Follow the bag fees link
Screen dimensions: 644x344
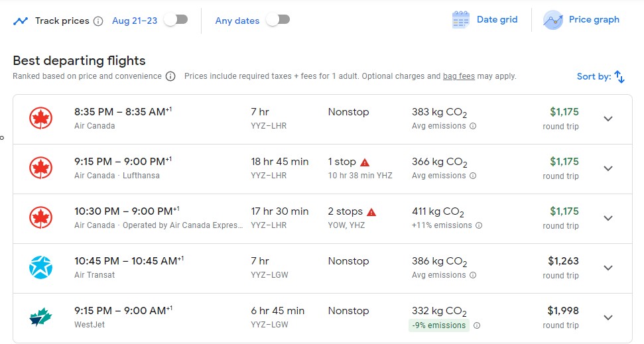click(x=459, y=76)
